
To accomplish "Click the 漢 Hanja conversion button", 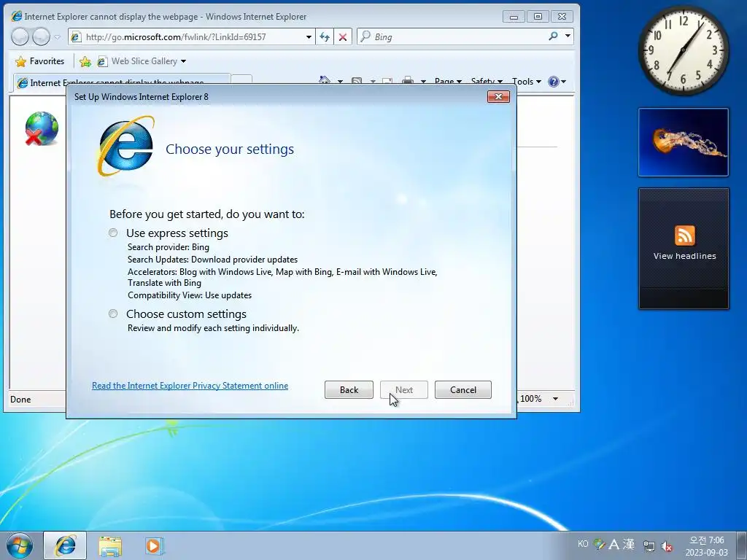I will (628, 544).
